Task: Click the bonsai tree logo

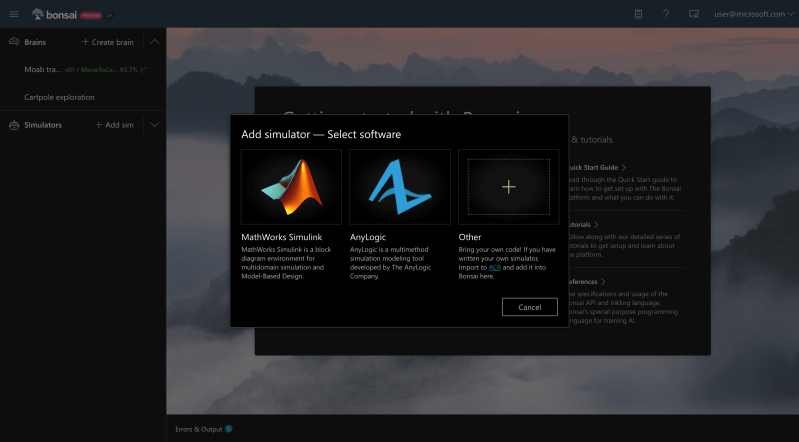Action: coord(37,14)
